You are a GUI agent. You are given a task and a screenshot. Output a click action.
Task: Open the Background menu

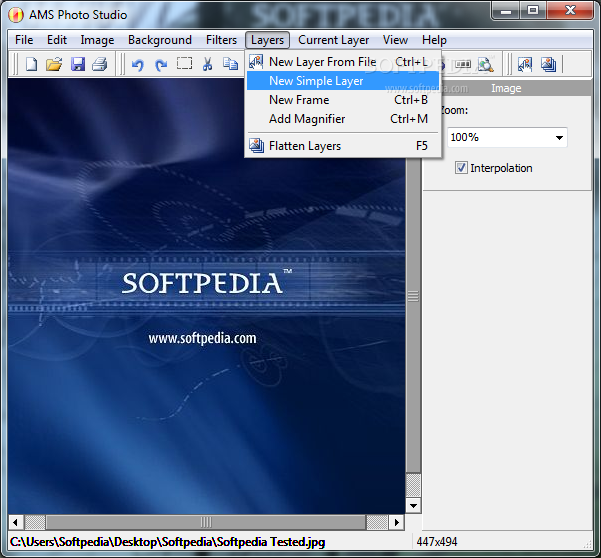[160, 40]
